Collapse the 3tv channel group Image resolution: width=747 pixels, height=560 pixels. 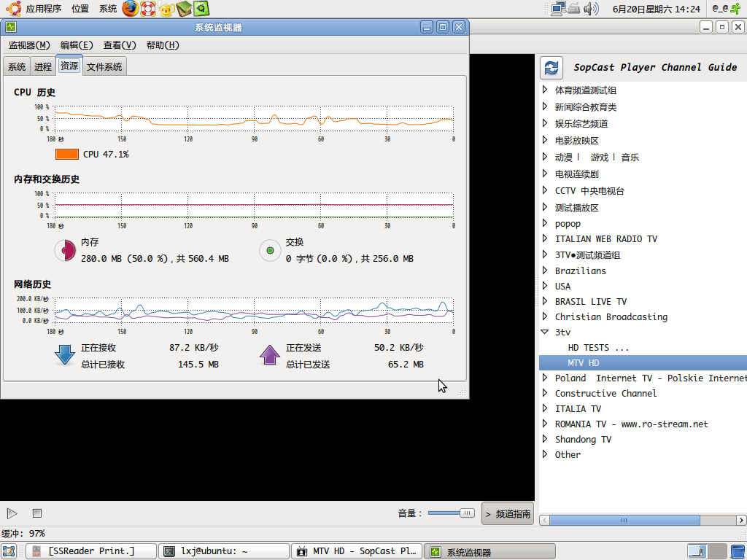(545, 332)
